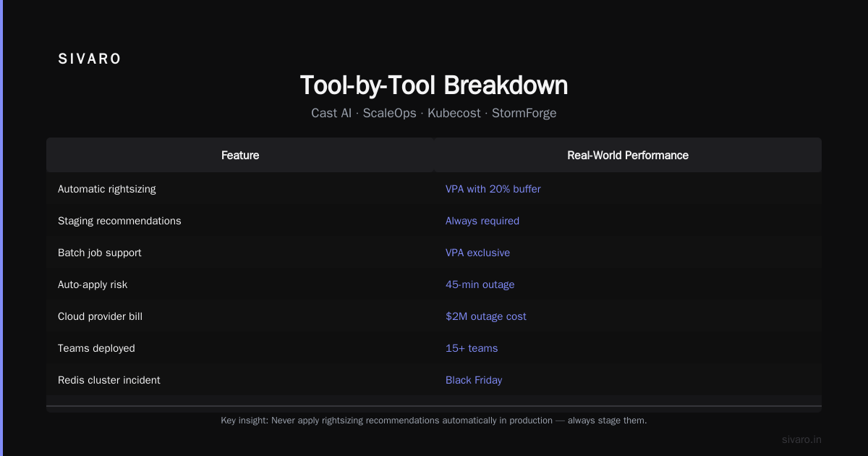Click the SIVARO logo text

click(x=90, y=59)
